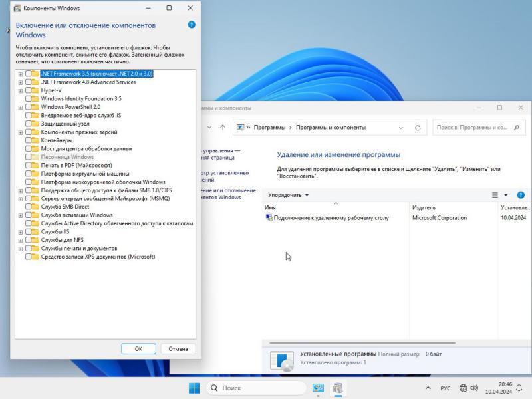This screenshot has width=532, height=399.
Task: Open recent locations dropdown in Programs window
Action: click(x=209, y=128)
